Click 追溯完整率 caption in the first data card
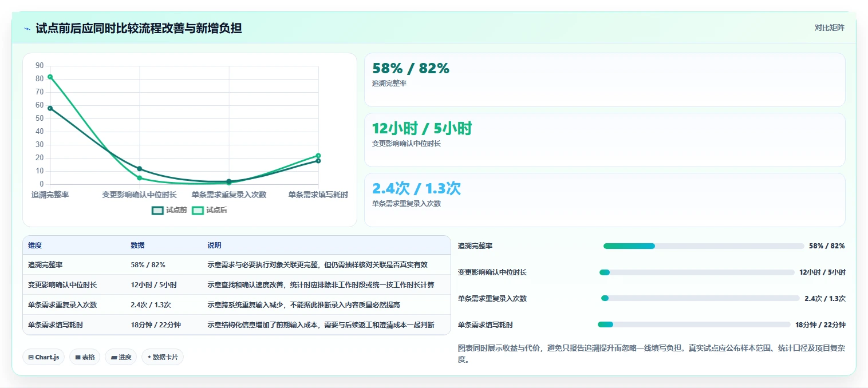The image size is (868, 388). click(x=389, y=84)
